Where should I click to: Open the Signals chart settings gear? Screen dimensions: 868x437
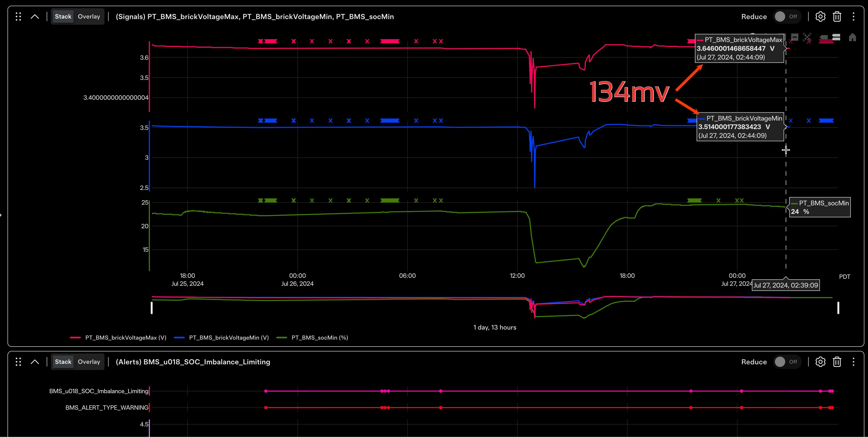click(x=821, y=16)
